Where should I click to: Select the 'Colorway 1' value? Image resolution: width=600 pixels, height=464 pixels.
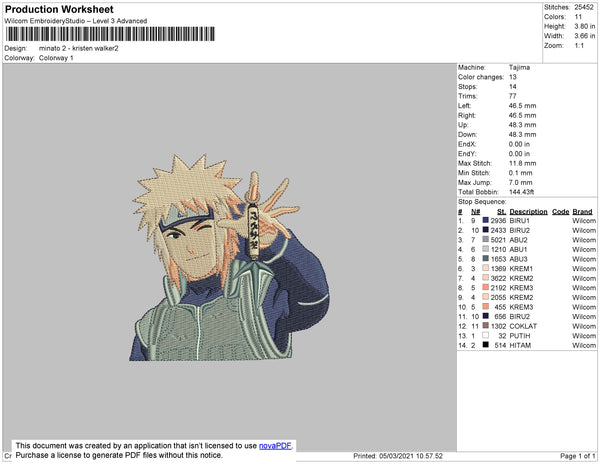point(56,58)
